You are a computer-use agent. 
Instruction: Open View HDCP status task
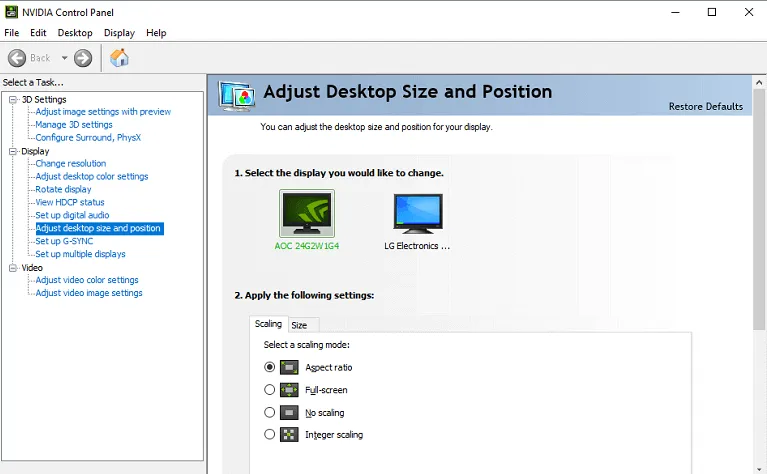[x=70, y=202]
